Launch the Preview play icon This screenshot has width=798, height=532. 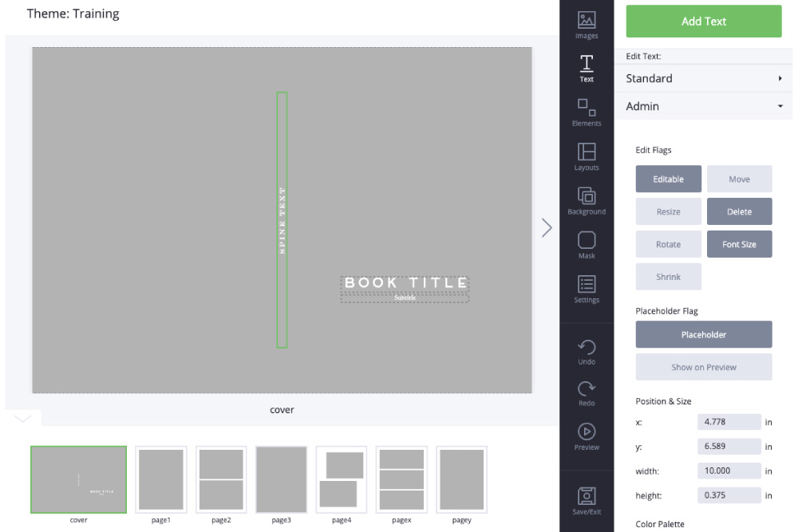click(587, 432)
